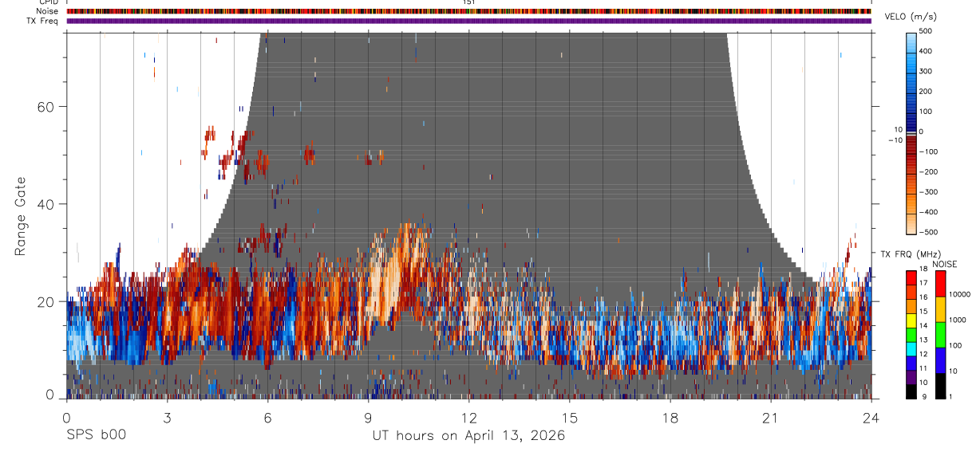Click the -500 label on velocity scale
Viewport: 980px width, 452px height.
click(930, 232)
